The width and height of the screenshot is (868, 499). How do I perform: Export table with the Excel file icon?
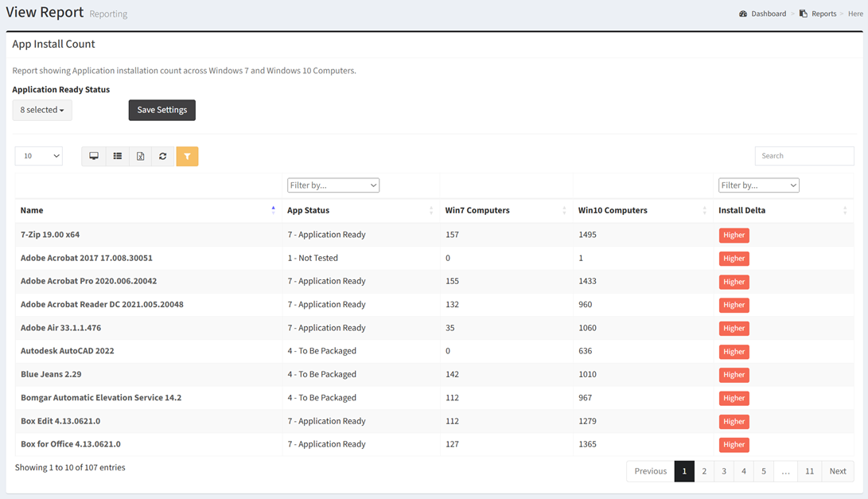coord(140,156)
